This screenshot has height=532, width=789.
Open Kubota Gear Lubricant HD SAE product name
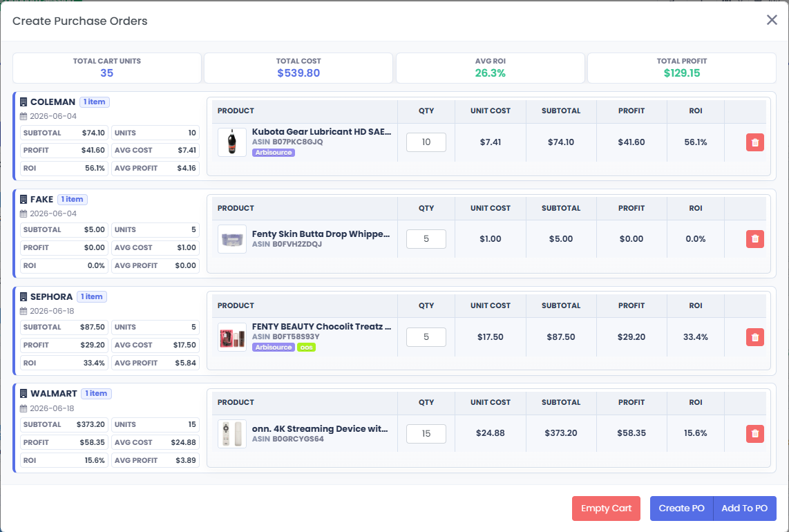pos(321,132)
